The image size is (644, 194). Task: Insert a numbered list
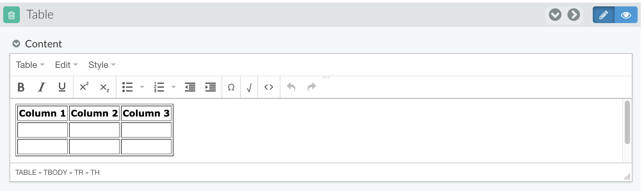[159, 87]
